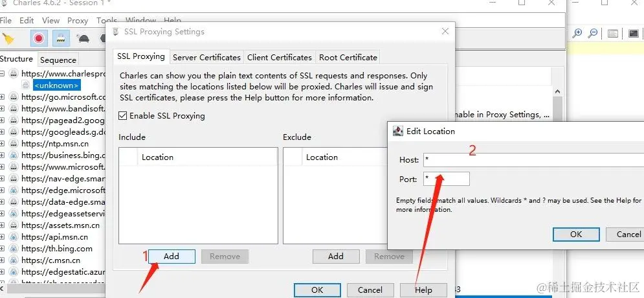The width and height of the screenshot is (644, 298).
Task: Expand the https://business.bing tree node
Action: [3, 155]
